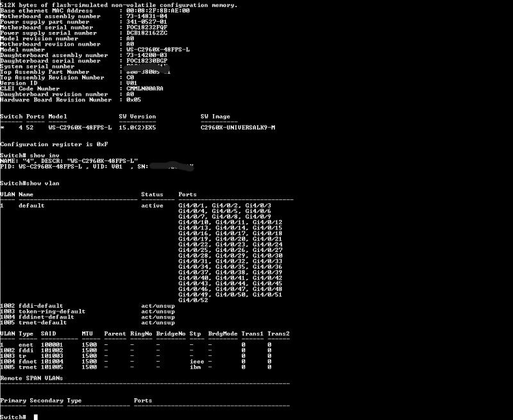
Task: Click the 'SW Image' column header
Action: [215, 117]
